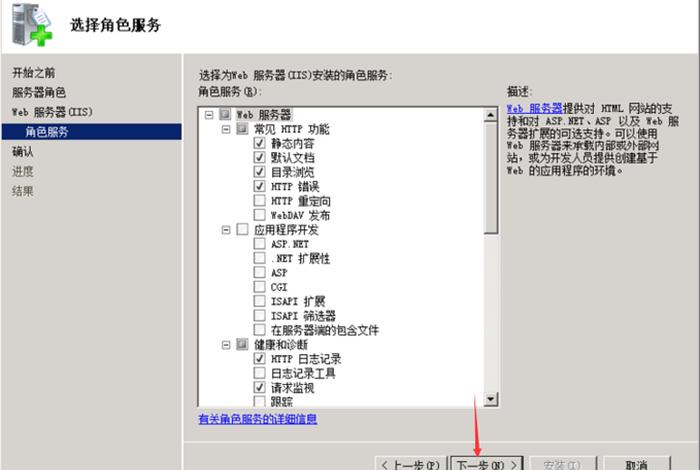Enable the ASP.NET checkbox
Image resolution: width=700 pixels, height=470 pixels.
click(x=259, y=243)
